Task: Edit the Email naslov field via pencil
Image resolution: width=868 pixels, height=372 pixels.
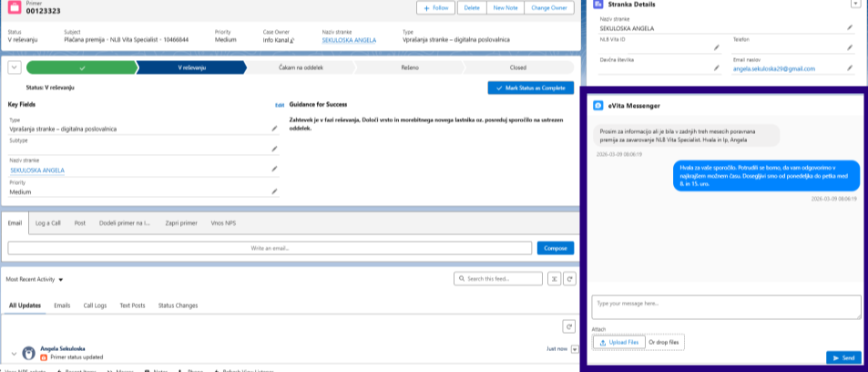Action: pyautogui.click(x=850, y=67)
